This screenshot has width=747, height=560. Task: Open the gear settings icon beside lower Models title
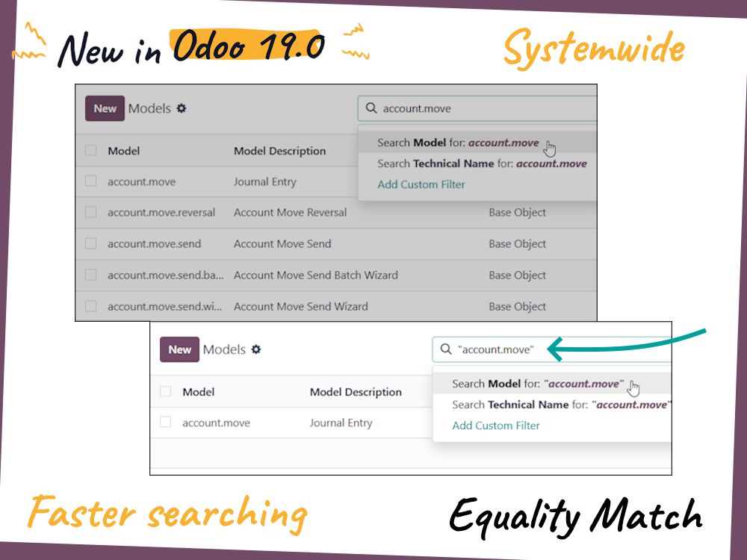[x=256, y=349]
